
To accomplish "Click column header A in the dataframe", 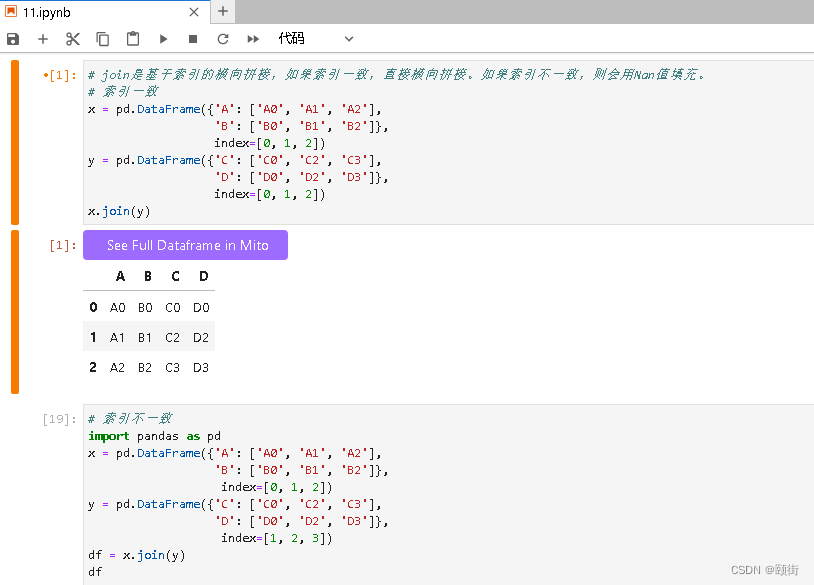I will coord(120,276).
